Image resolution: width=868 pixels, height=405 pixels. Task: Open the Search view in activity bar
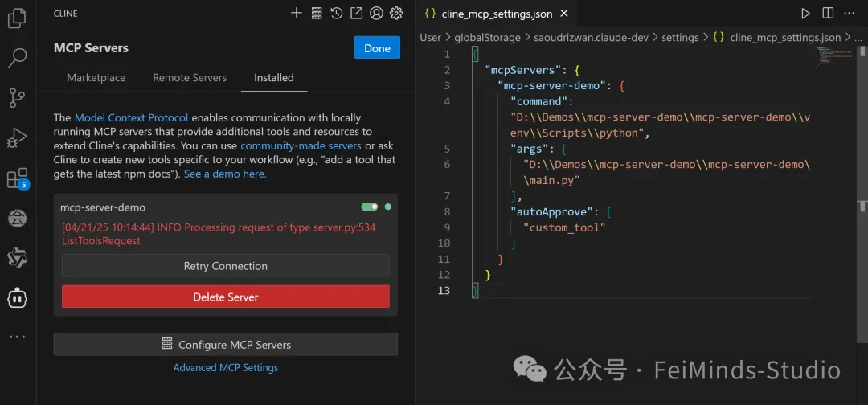click(x=17, y=58)
